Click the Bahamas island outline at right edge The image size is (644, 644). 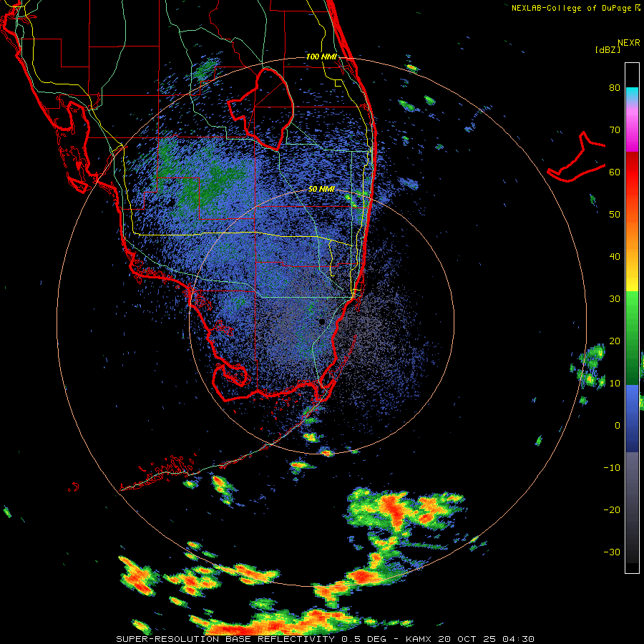576,157
